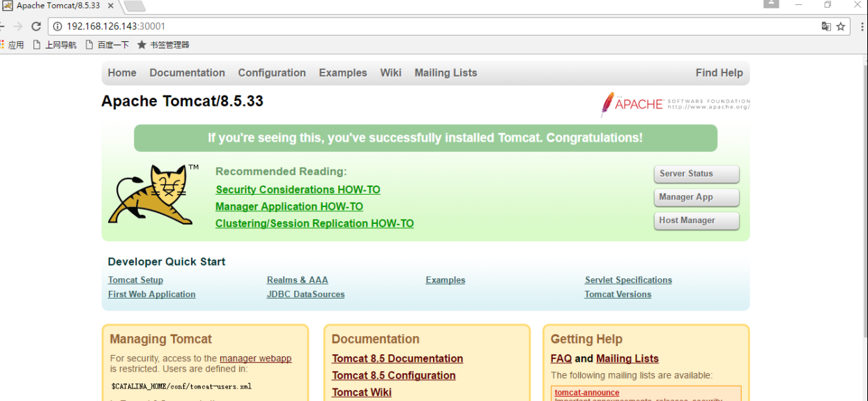
Task: Open a new browser tab
Action: 135,6
